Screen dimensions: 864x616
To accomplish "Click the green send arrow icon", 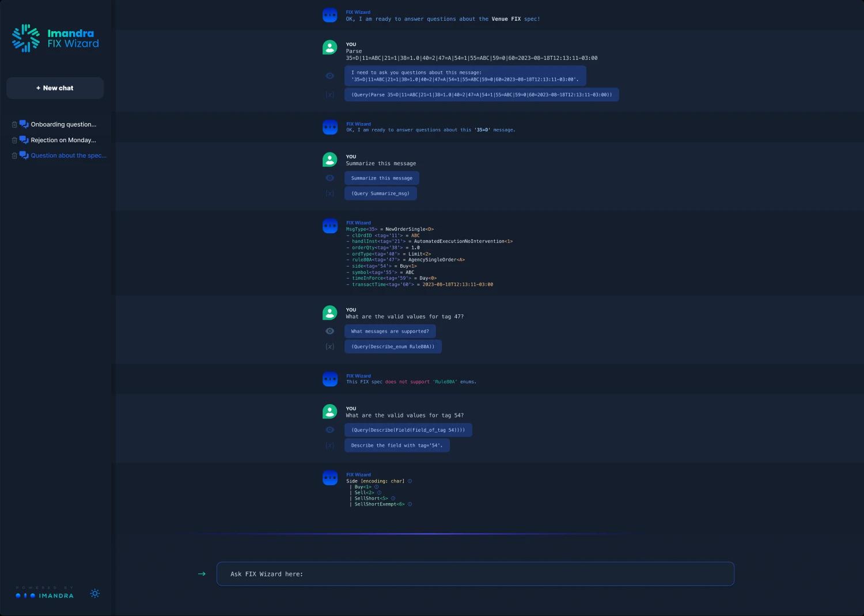I will pos(202,574).
